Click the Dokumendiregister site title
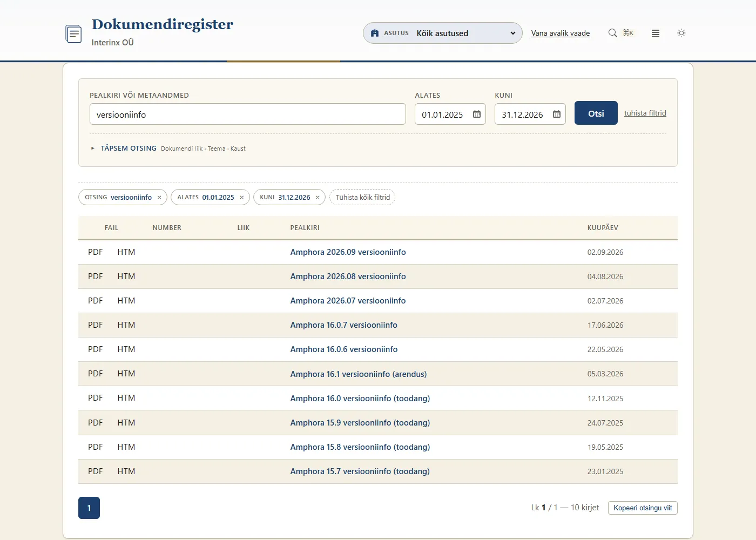Screen dimensions: 756x540 (x=163, y=25)
